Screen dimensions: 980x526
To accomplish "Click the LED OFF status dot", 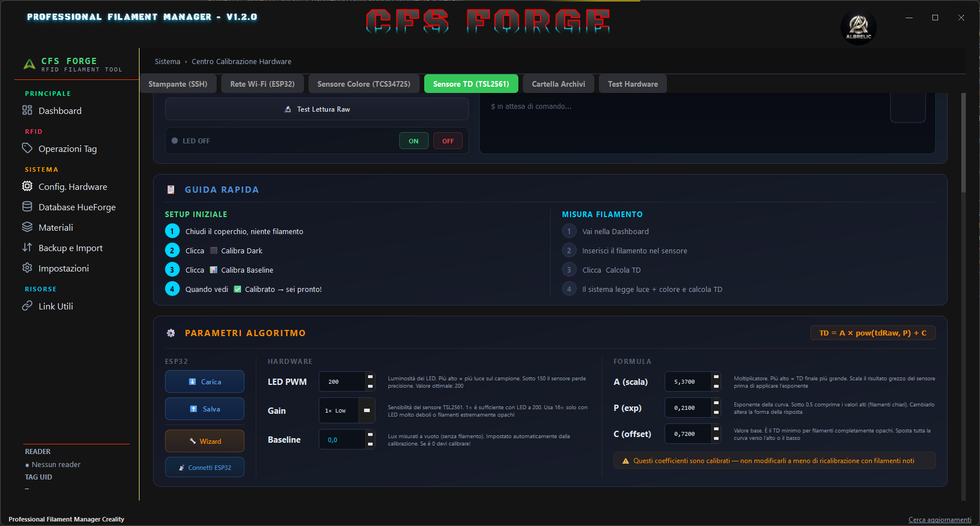I will click(x=175, y=141).
